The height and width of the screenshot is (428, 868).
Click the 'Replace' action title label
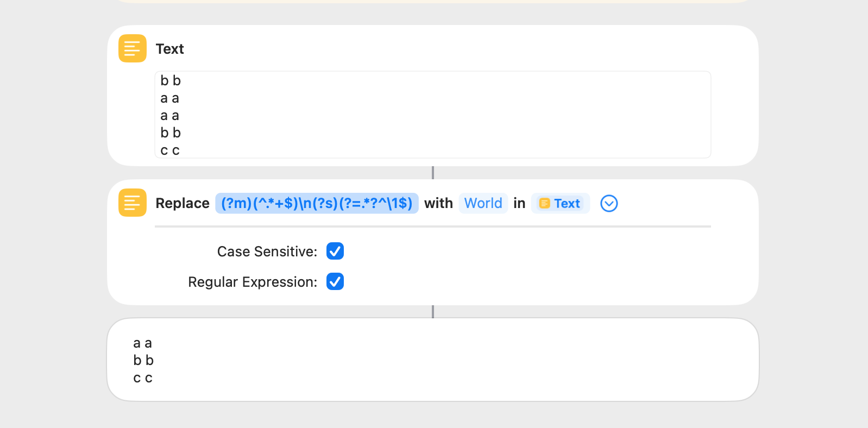click(183, 203)
